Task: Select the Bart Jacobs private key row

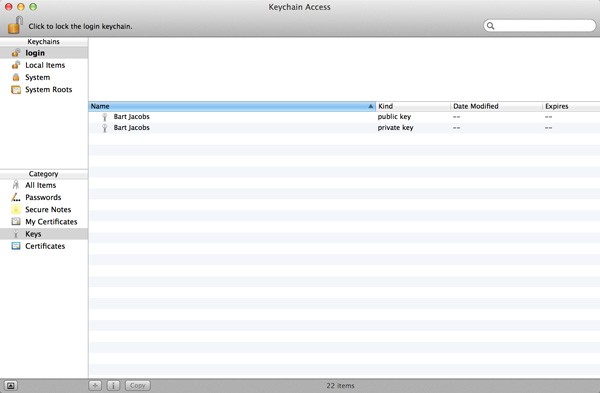Action: tap(344, 128)
